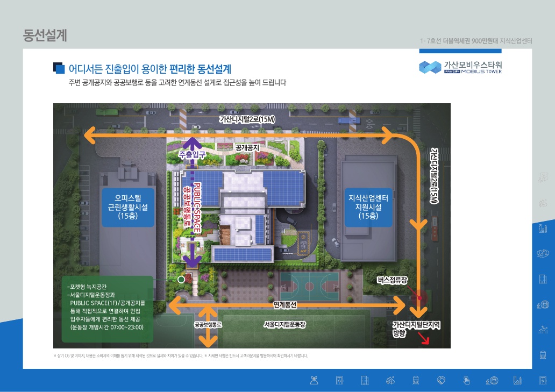Click the bus icon in the right sidebar
Screen dimensions: 555x392
543,304
